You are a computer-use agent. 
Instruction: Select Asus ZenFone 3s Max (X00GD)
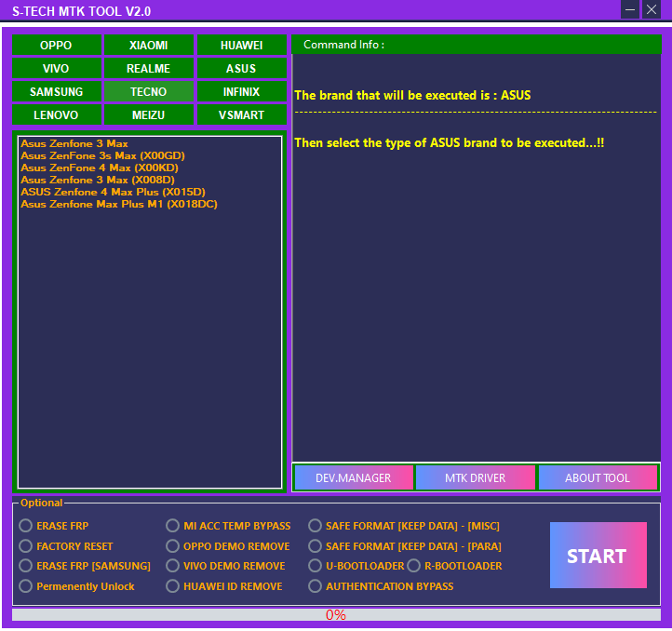103,155
